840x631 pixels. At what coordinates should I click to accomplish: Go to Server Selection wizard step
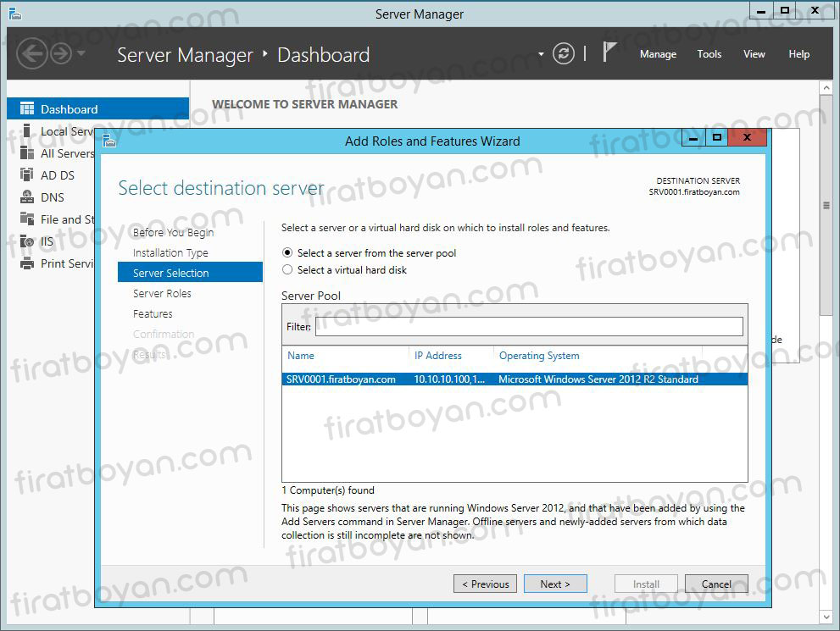(190, 273)
